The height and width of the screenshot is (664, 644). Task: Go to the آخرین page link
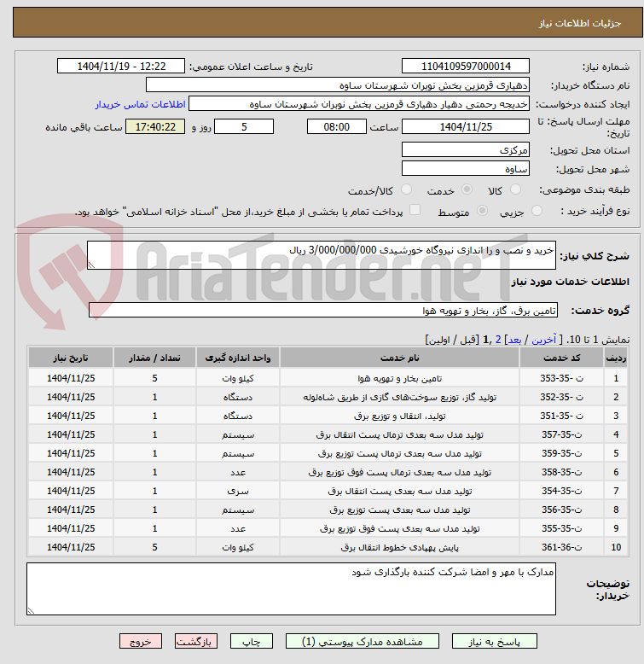pos(543,340)
